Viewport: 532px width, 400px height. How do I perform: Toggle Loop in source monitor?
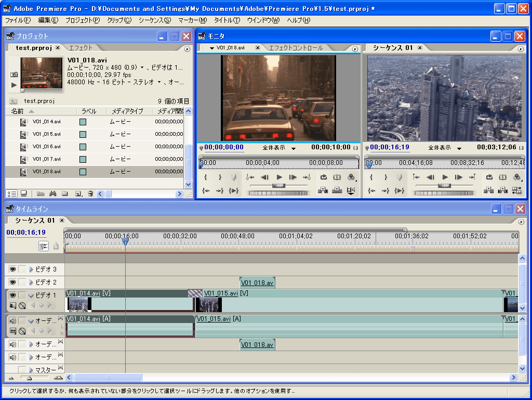323,177
